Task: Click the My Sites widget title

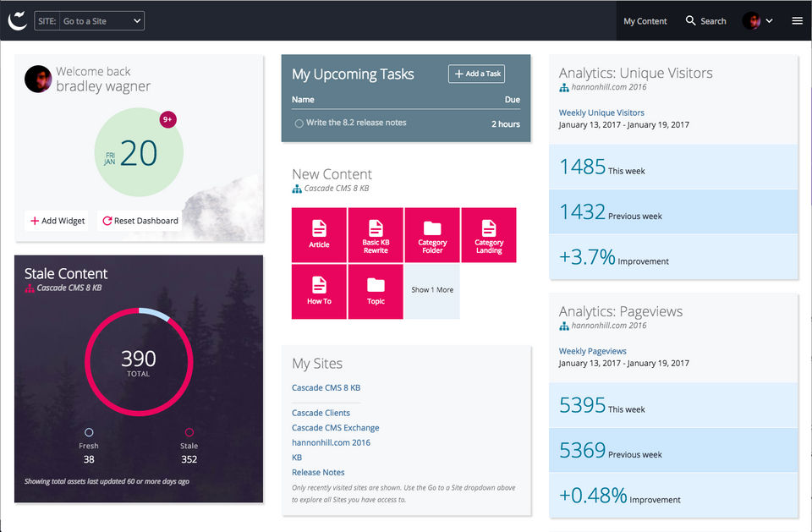Action: coord(317,364)
